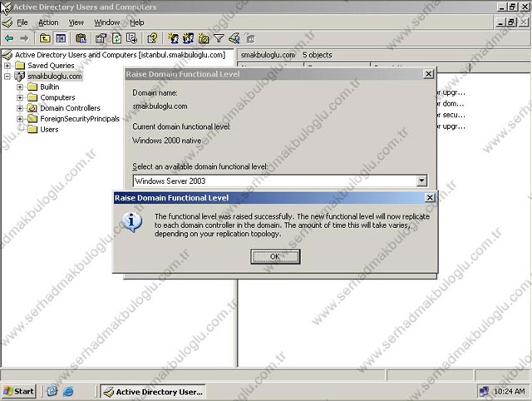Image resolution: width=532 pixels, height=401 pixels.
Task: Click the Find objects toolbar icon
Action: [234, 38]
